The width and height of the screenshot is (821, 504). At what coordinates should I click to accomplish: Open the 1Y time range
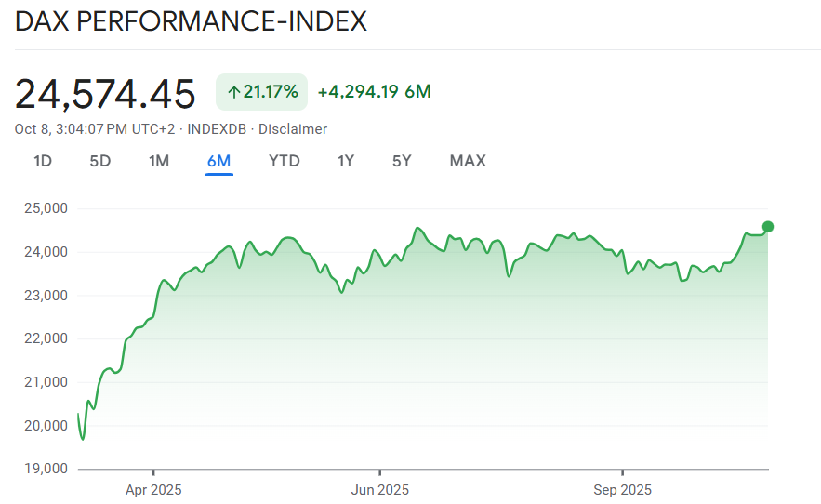pos(346,161)
